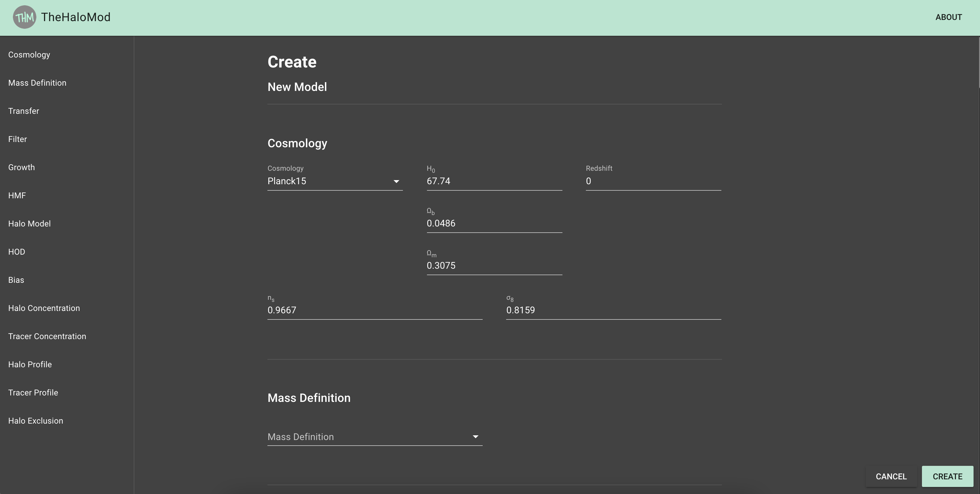
Task: Navigate to the HOD section
Action: (16, 252)
